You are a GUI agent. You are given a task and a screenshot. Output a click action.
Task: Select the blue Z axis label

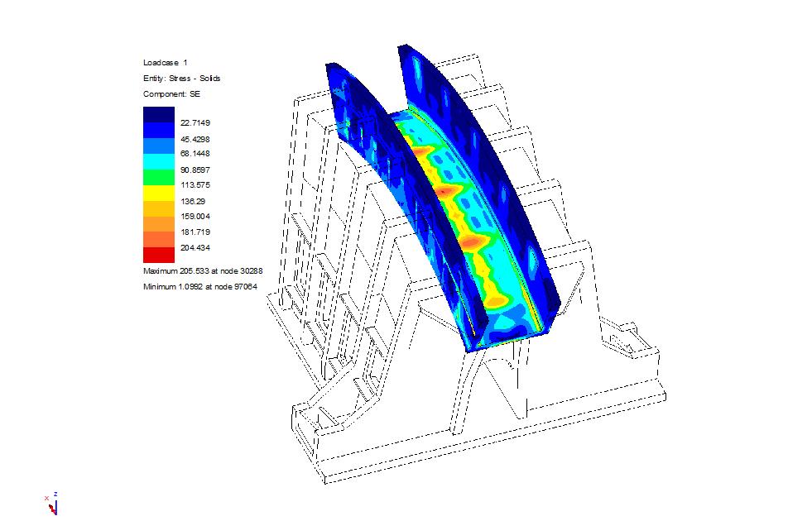pyautogui.click(x=55, y=494)
